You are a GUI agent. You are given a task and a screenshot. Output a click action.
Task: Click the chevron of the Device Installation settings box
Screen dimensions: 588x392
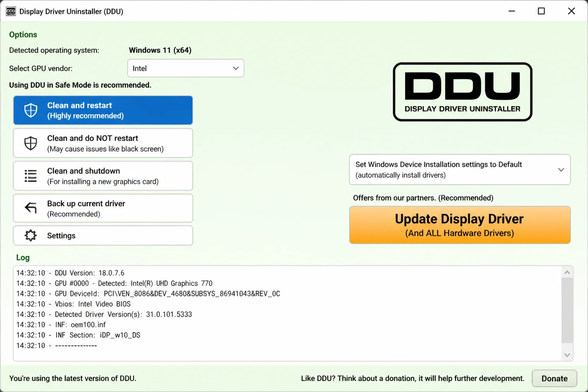point(561,170)
